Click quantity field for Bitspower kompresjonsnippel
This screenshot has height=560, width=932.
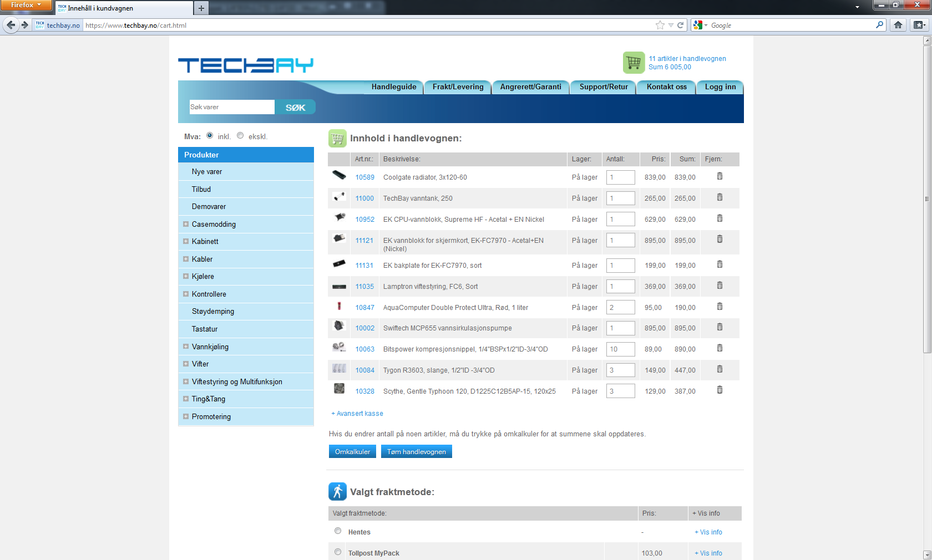pos(620,349)
